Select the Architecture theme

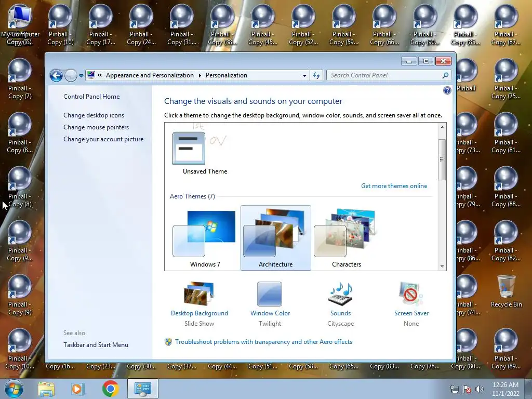[x=275, y=238]
